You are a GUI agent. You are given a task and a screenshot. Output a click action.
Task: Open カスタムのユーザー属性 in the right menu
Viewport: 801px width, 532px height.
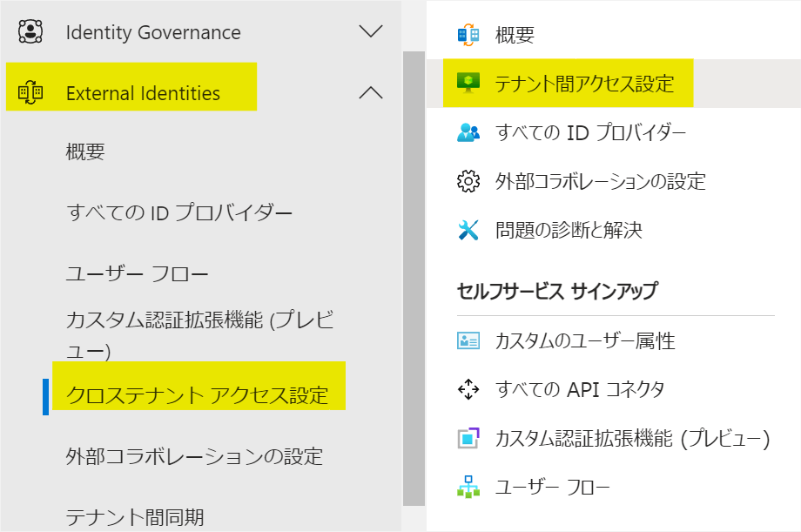click(x=585, y=340)
